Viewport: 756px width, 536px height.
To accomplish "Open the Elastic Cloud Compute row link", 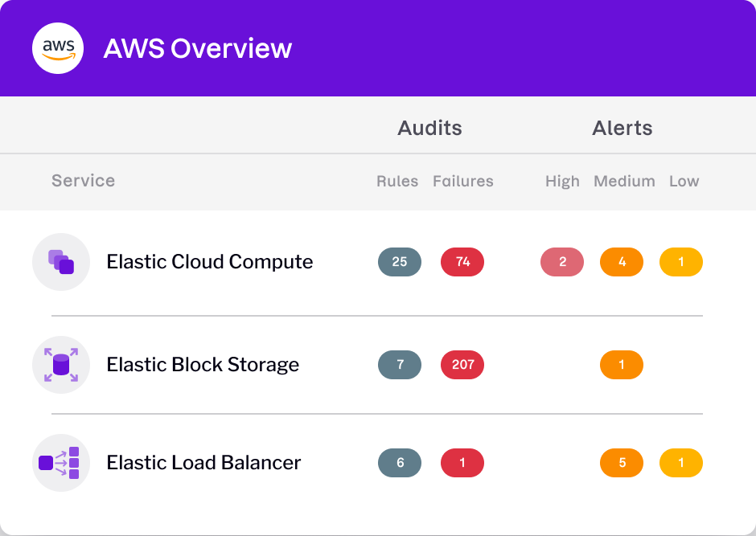I will pyautogui.click(x=209, y=262).
